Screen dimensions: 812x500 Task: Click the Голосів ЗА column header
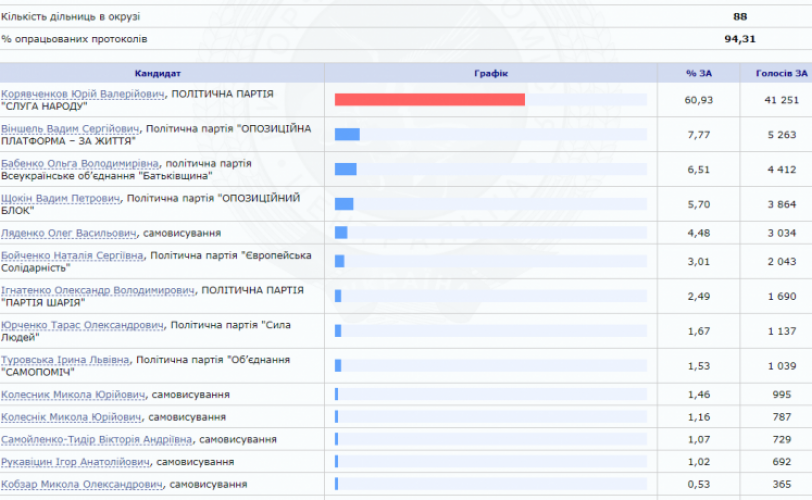[x=781, y=73]
